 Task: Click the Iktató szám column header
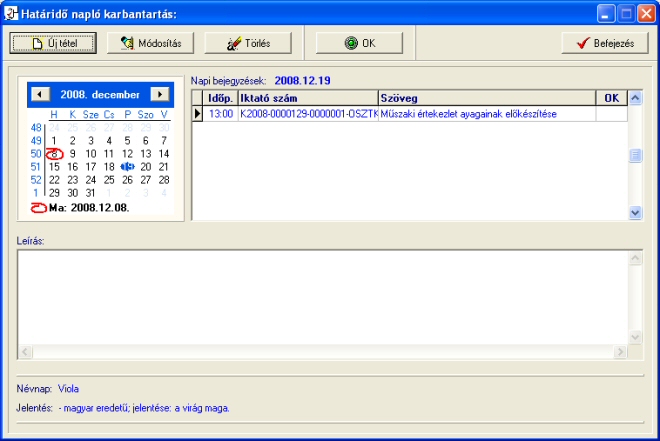click(308, 98)
